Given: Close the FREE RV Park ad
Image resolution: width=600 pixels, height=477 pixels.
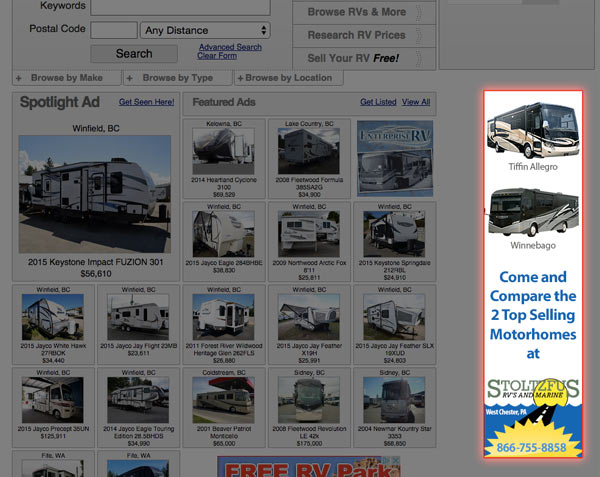Looking at the screenshot, I should pos(396,460).
